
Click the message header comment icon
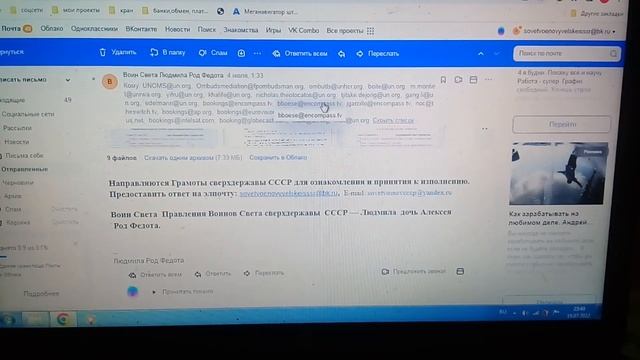click(x=458, y=80)
